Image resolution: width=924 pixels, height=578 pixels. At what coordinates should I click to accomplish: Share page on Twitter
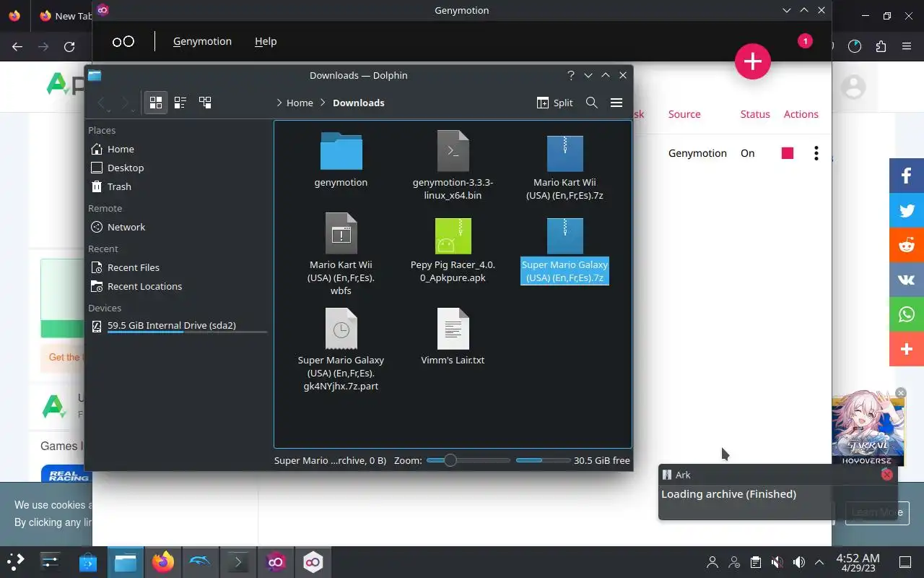pyautogui.click(x=907, y=210)
